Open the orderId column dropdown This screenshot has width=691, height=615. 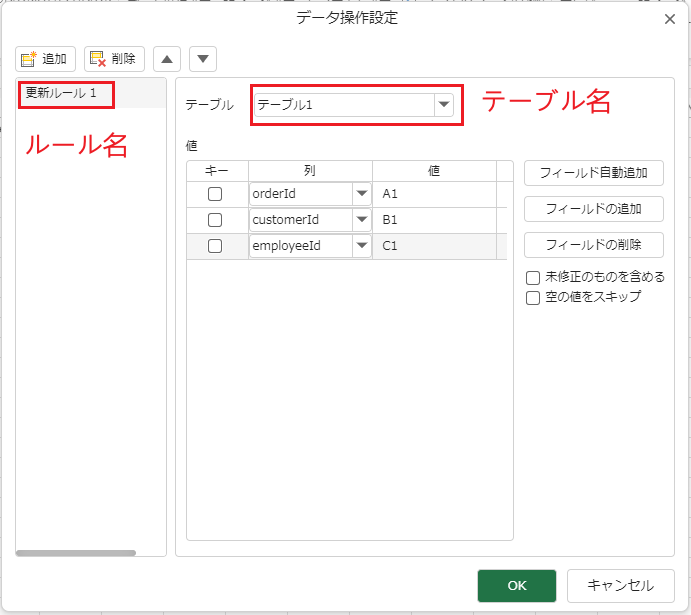coord(361,195)
